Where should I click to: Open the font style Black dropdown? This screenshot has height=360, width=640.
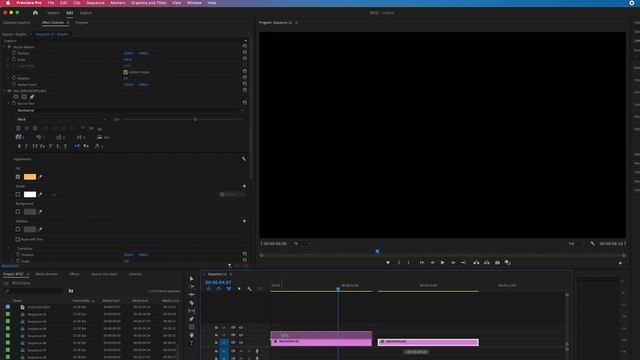pyautogui.click(x=61, y=119)
